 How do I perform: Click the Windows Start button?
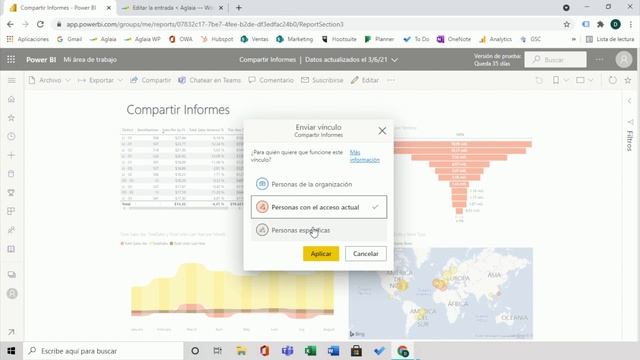point(11,351)
